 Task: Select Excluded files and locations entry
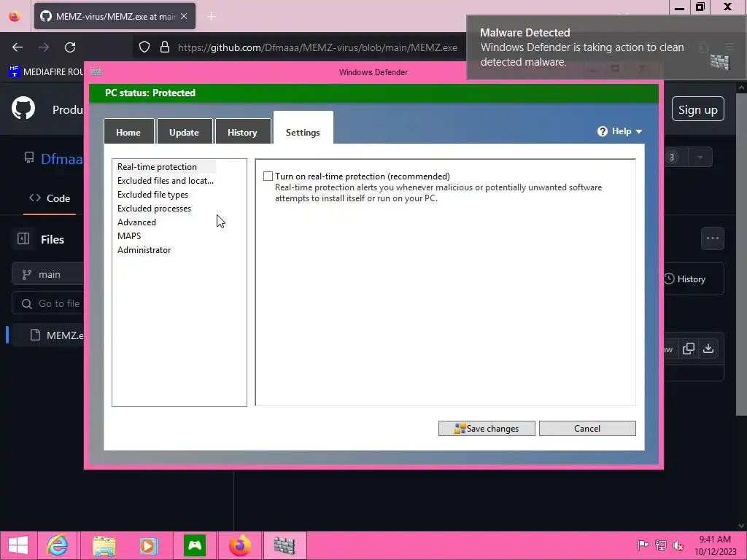[166, 181]
